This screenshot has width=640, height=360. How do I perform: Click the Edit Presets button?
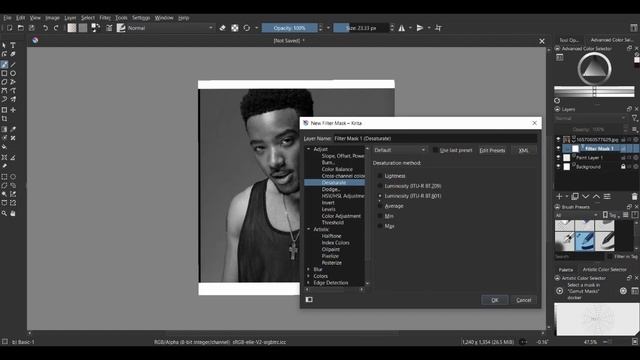coord(492,150)
